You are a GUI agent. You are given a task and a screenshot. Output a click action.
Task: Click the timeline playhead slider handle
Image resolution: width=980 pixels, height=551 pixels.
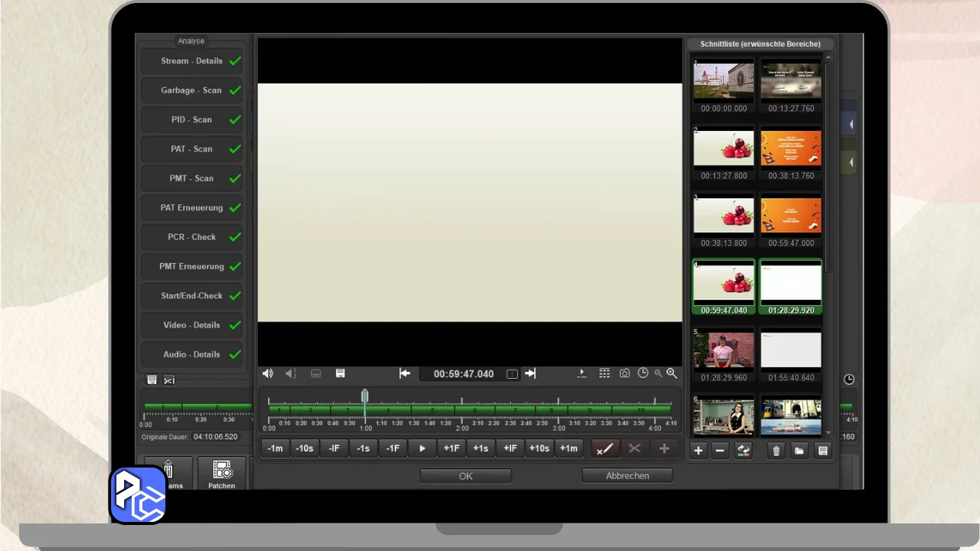(x=364, y=396)
